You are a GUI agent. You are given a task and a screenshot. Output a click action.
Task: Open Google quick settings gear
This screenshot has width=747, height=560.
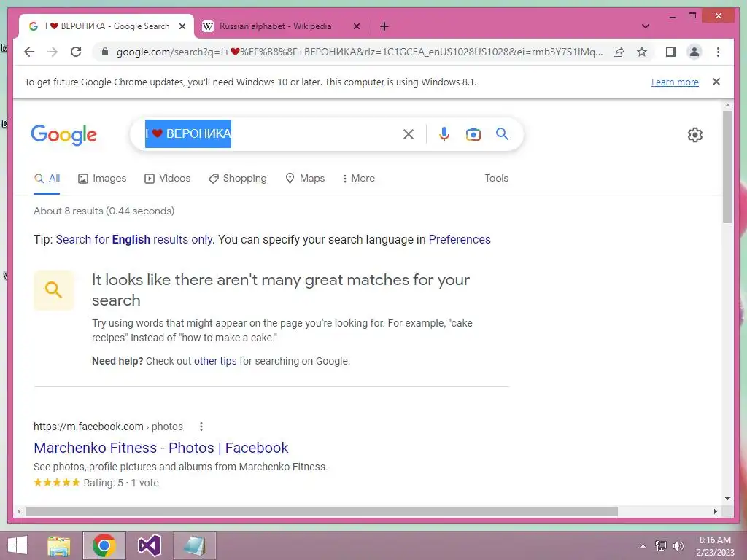coord(695,135)
